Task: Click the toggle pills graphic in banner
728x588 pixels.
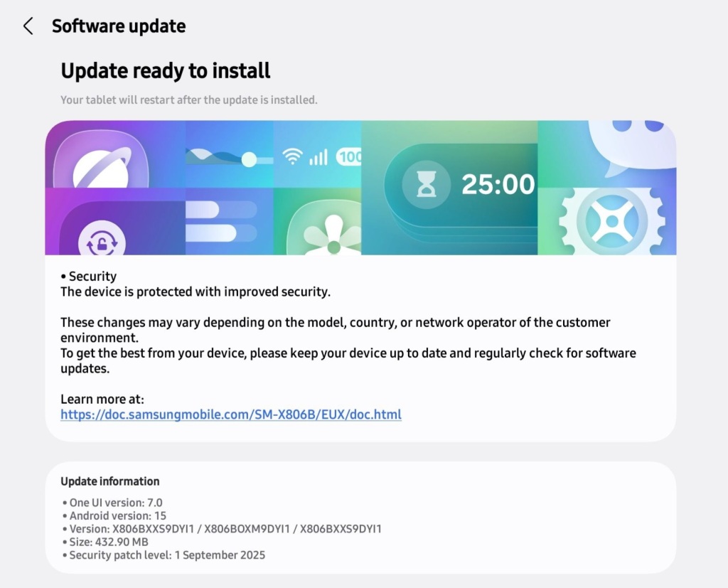Action: pos(221,221)
